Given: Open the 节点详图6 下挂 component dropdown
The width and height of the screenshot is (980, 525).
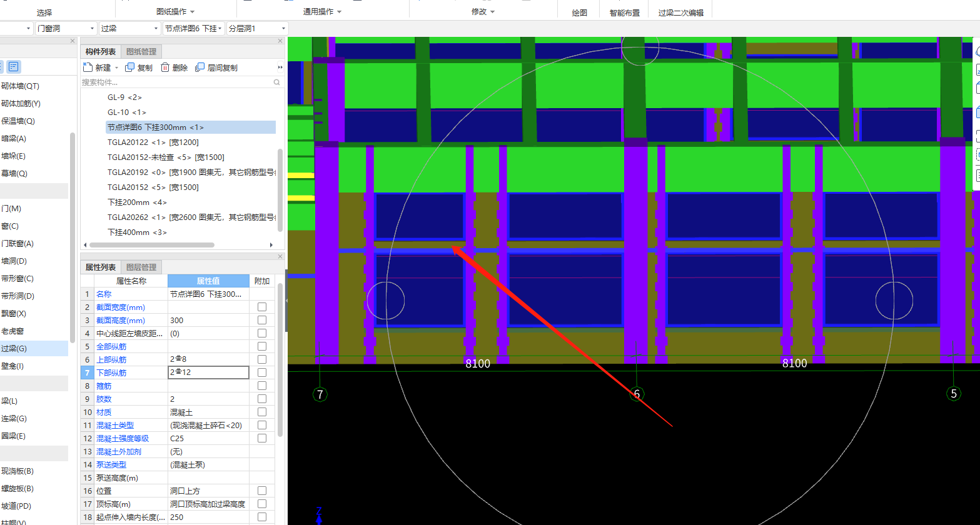Looking at the screenshot, I should [x=193, y=28].
